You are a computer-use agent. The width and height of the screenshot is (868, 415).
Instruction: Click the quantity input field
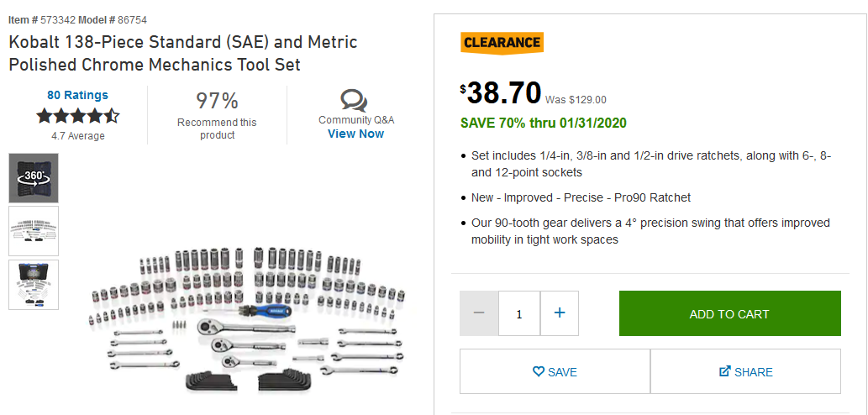519,313
